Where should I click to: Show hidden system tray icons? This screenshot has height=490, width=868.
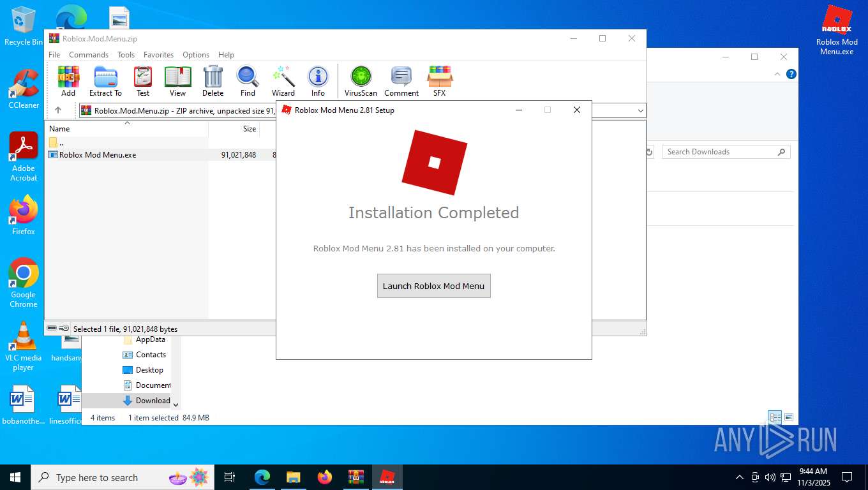point(740,477)
